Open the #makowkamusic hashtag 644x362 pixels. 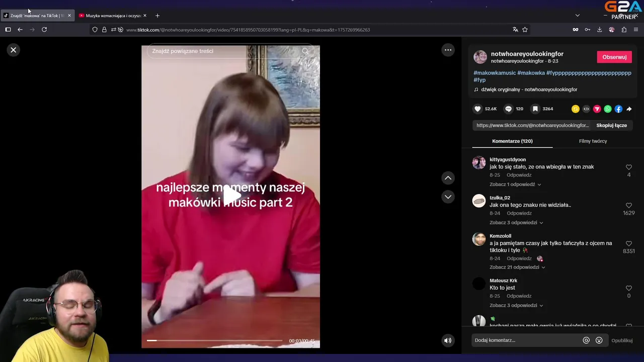(x=495, y=73)
